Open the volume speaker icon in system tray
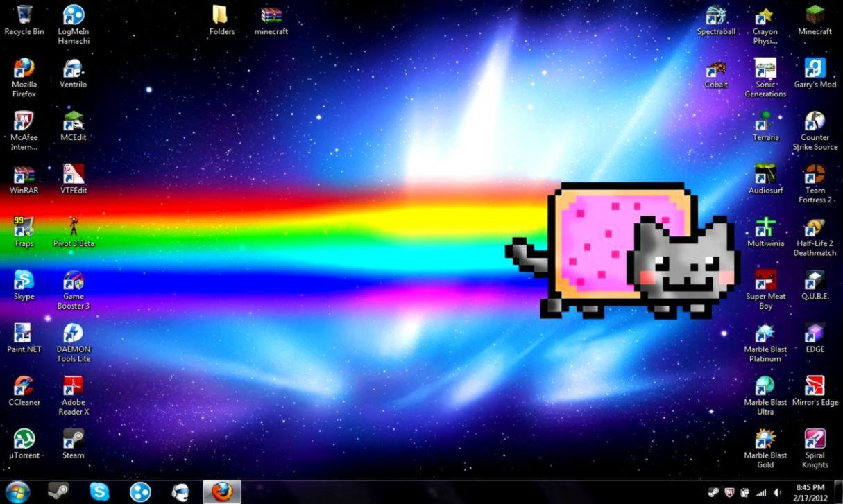 click(777, 492)
